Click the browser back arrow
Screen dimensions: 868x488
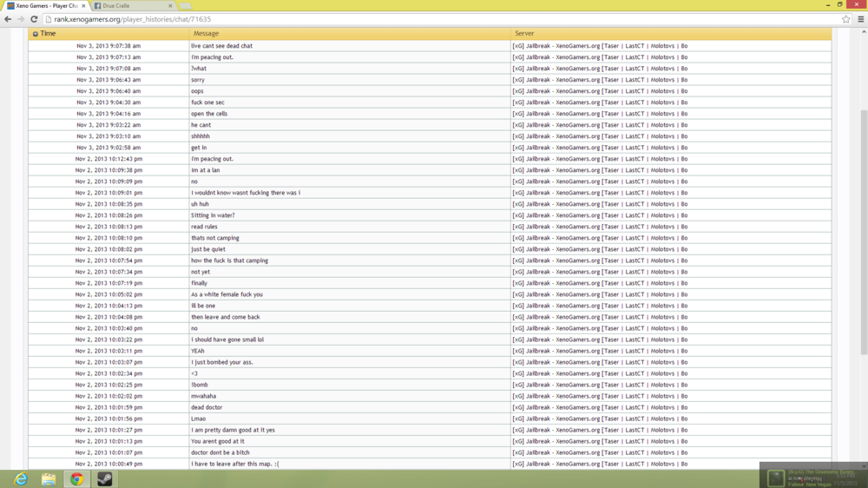[8, 19]
